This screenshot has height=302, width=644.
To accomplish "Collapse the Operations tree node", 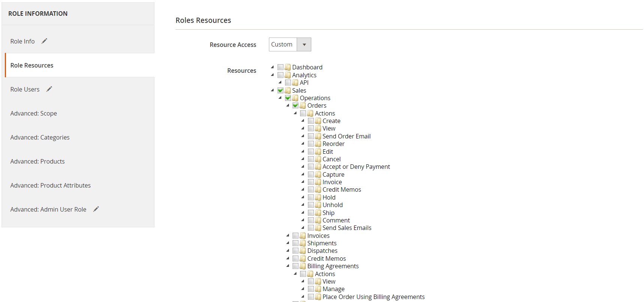I will pos(280,98).
